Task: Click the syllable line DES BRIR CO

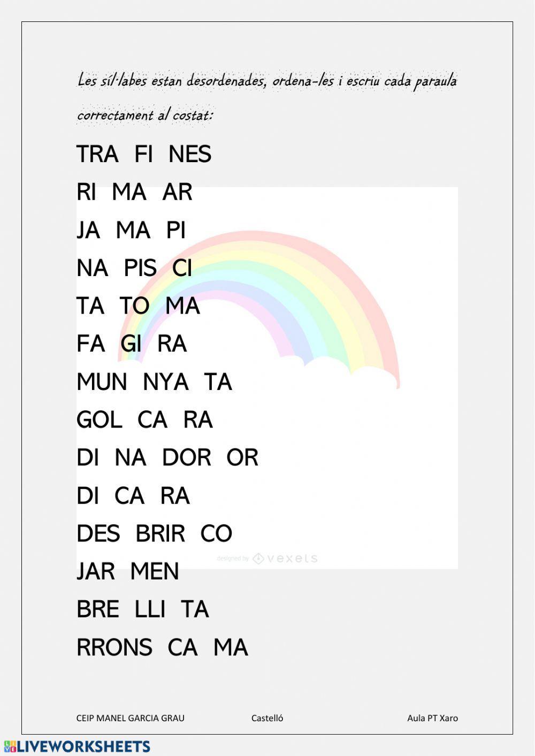Action: point(154,533)
